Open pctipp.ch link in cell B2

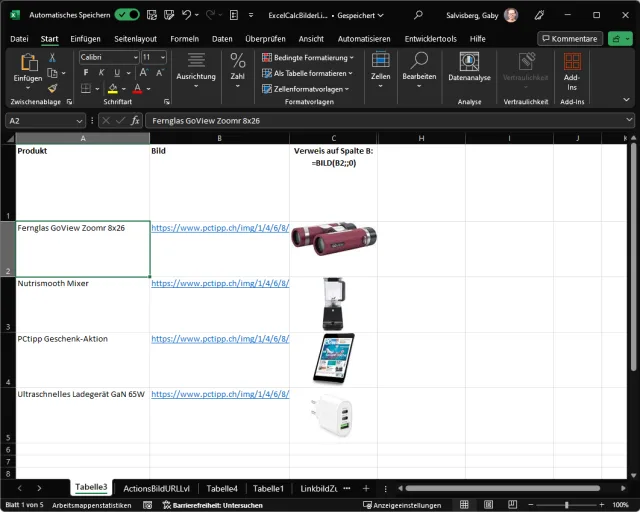(219, 228)
